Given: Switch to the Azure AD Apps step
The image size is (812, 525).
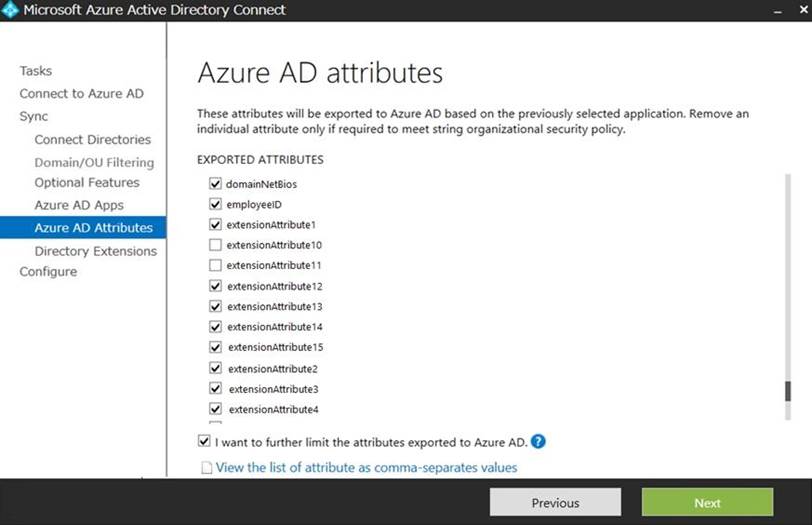Looking at the screenshot, I should [79, 205].
